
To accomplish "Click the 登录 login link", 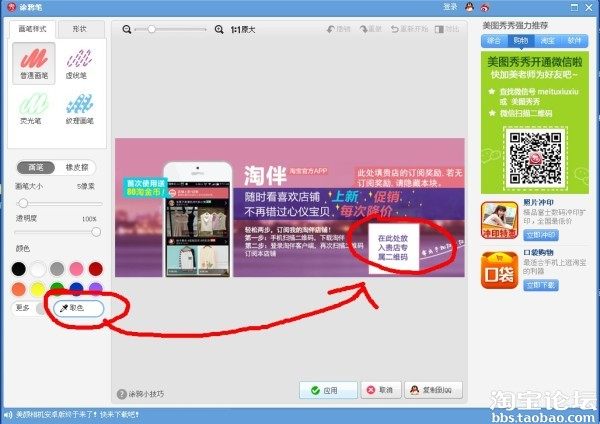I will [450, 7].
